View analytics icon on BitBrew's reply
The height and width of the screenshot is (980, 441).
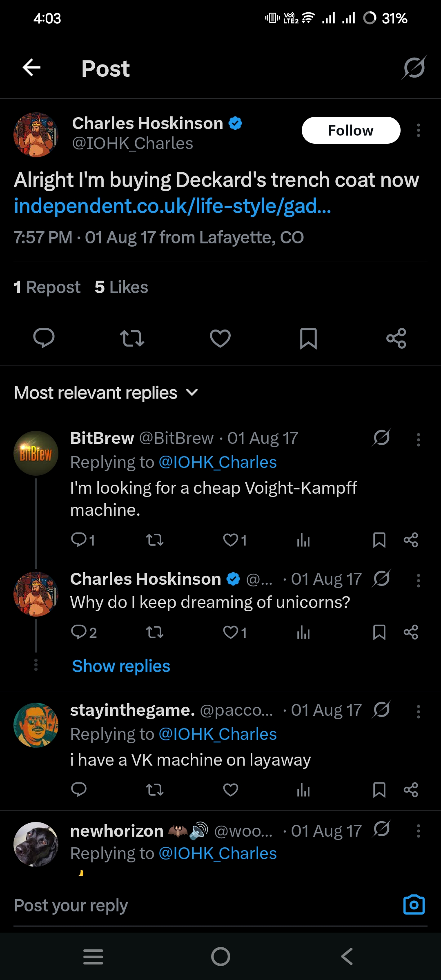pos(303,540)
